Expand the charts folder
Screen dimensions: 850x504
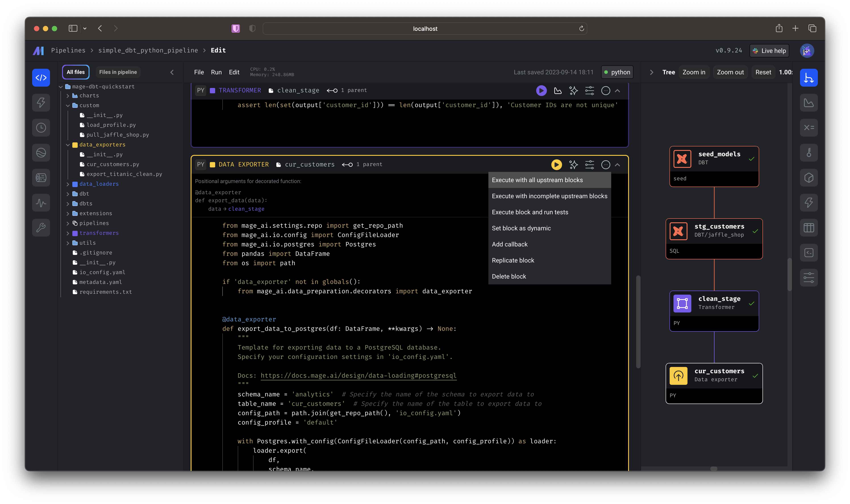68,96
